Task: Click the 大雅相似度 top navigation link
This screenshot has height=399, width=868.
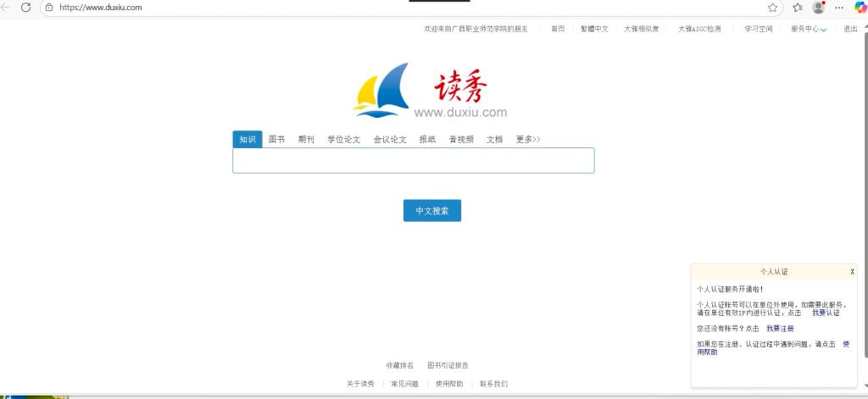Action: click(x=641, y=29)
